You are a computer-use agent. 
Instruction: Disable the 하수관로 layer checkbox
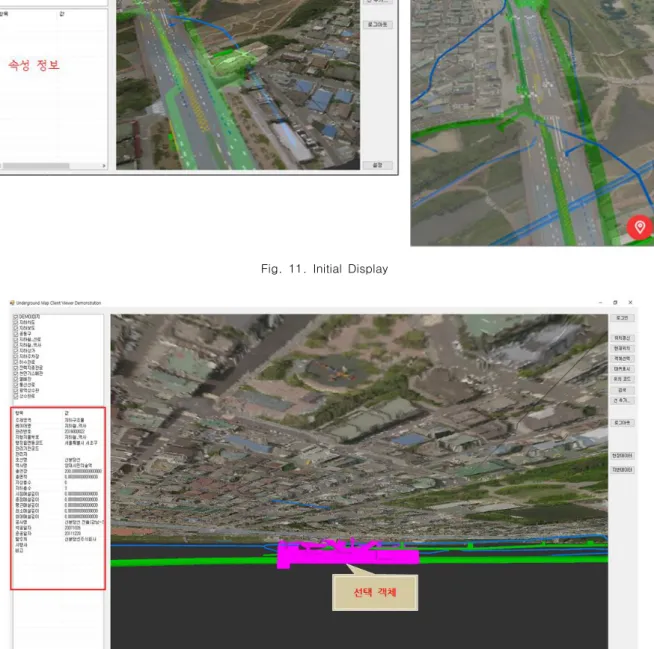[x=16, y=362]
